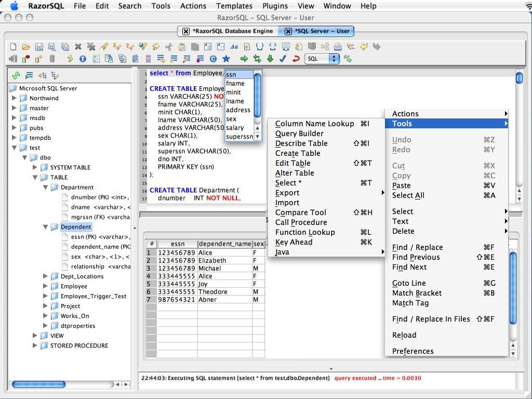The width and height of the screenshot is (532, 399).
Task: Expand the STORED PROCEDURE folder
Action: (35, 345)
